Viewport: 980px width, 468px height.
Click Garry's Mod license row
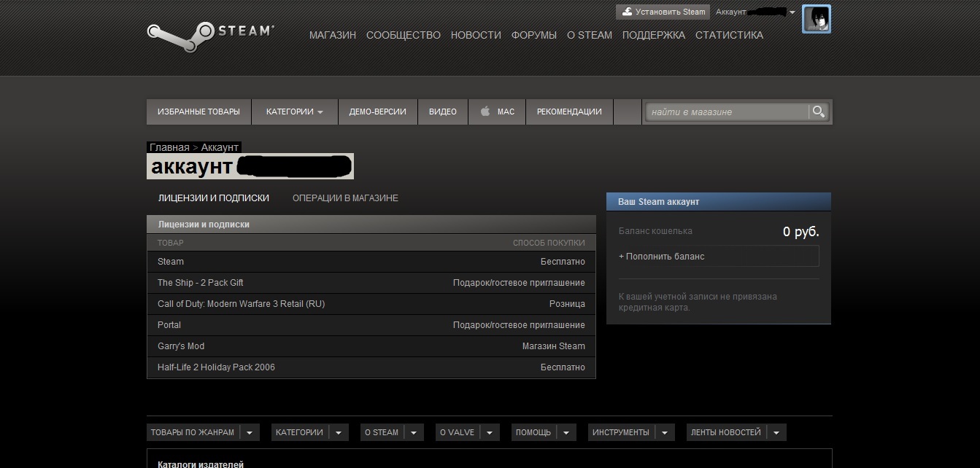[371, 346]
